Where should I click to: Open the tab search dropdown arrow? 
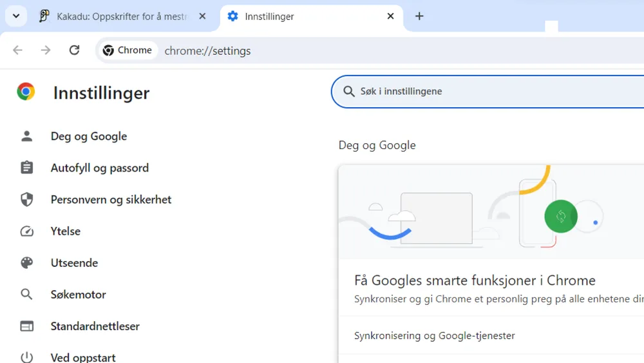tap(15, 16)
